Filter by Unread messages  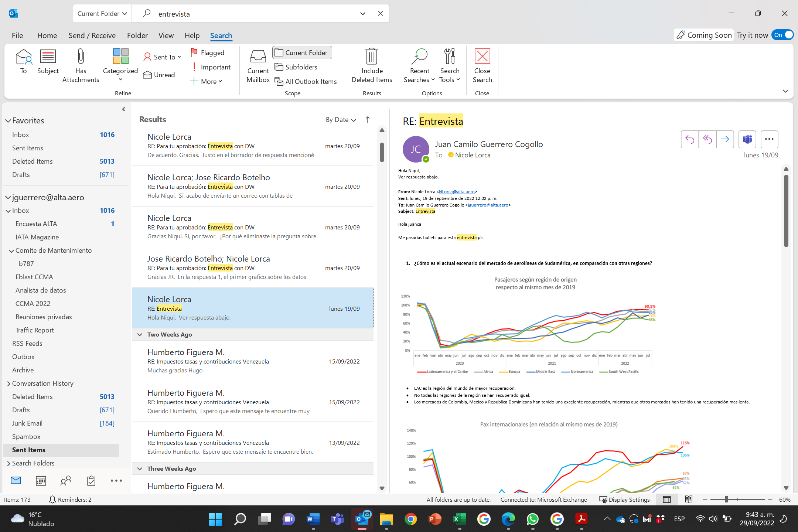click(x=159, y=75)
